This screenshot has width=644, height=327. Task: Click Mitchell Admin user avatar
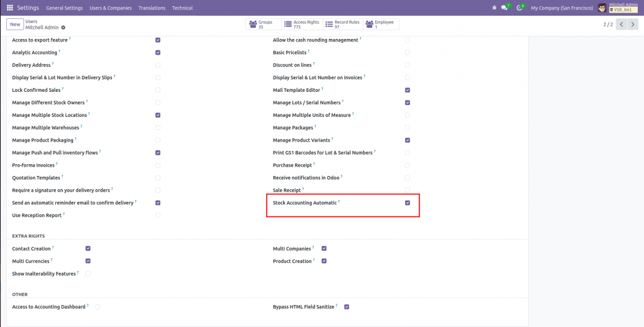point(602,8)
